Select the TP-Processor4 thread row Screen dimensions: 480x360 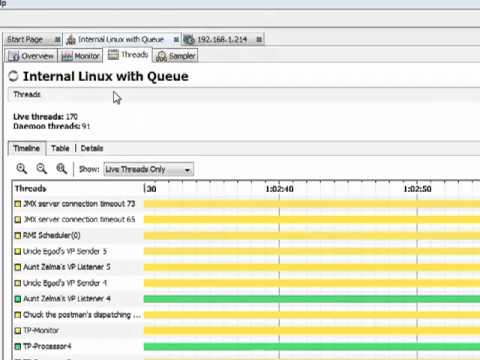point(47,346)
